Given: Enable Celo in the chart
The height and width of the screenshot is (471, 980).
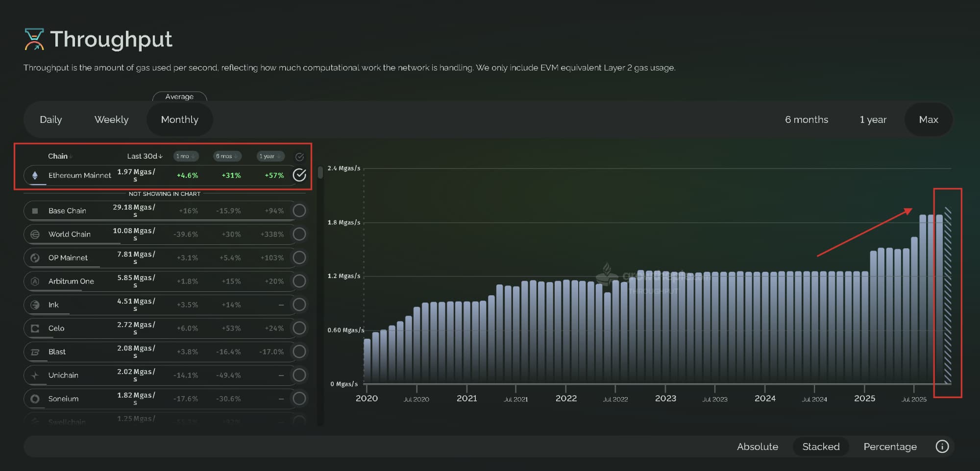Looking at the screenshot, I should point(299,328).
